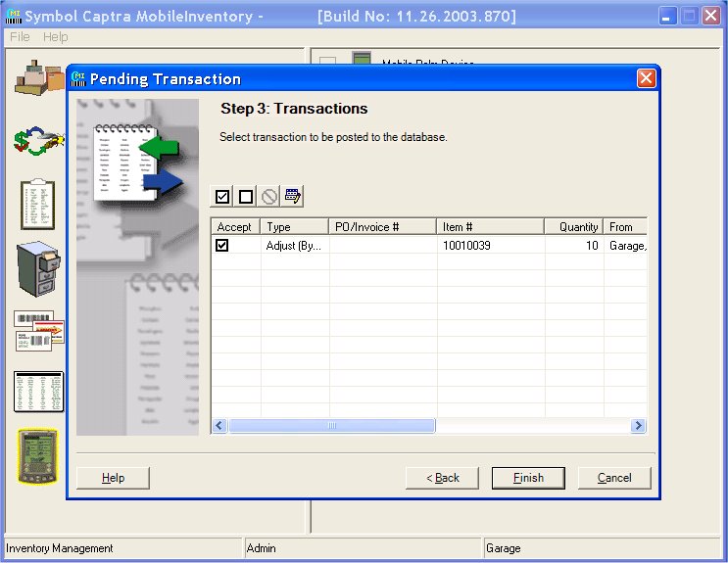
Task: Click 'Admin' in the status bar
Action: 261,548
